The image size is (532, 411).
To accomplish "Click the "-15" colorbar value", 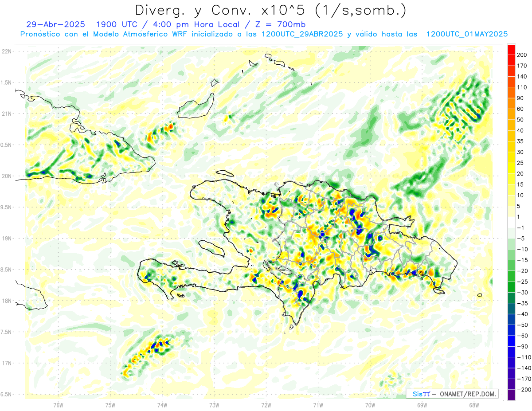I will 522,260.
